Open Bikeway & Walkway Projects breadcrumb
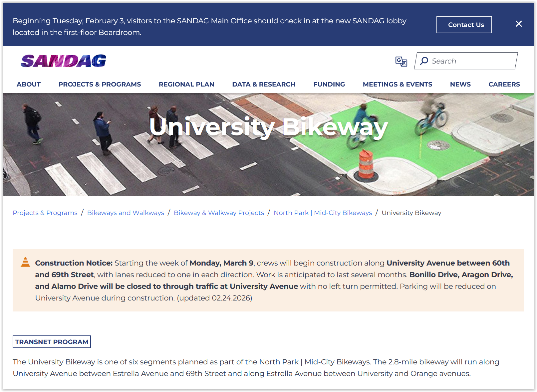Image resolution: width=537 pixels, height=392 pixels. tap(219, 213)
